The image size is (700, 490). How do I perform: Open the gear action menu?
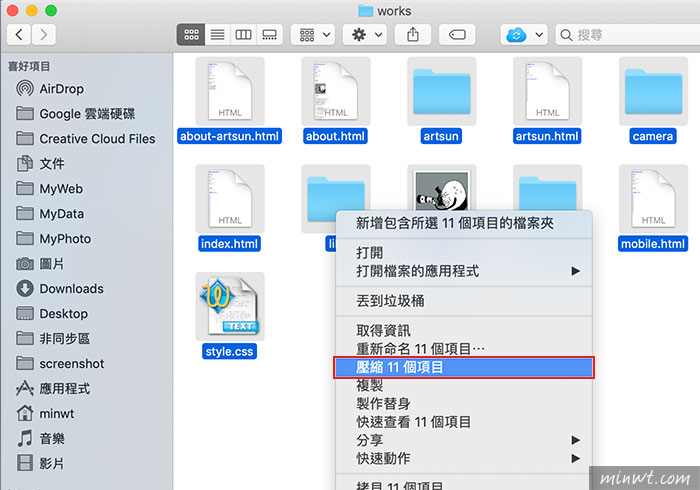tap(365, 34)
